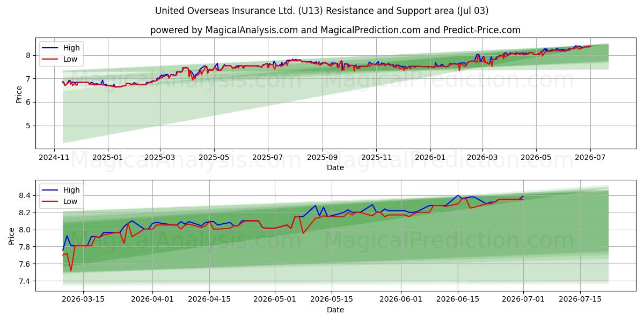
Task: Click the '2025-09' x-axis label
Action: [323, 158]
